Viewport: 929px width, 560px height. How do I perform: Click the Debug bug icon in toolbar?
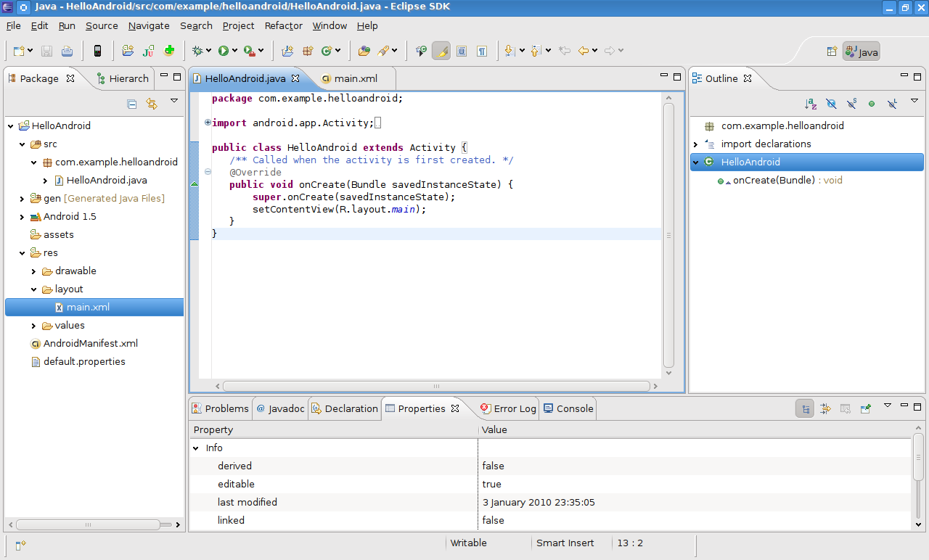coord(197,51)
